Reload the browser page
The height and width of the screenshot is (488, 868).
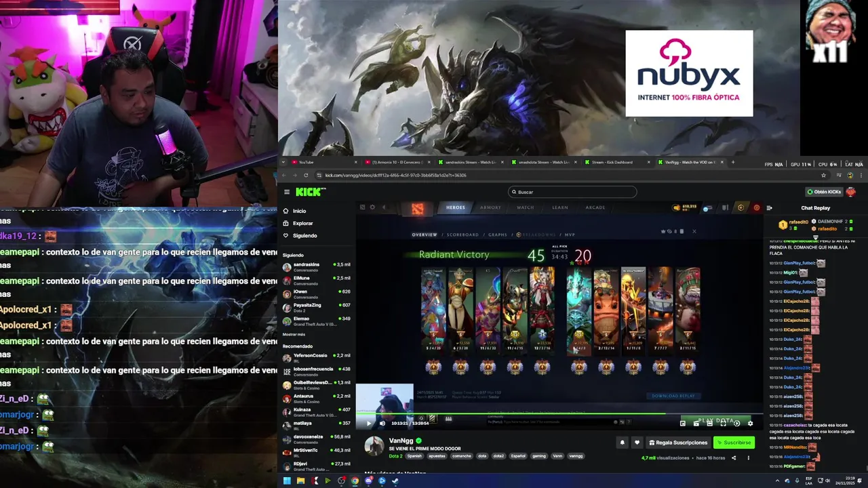(x=306, y=175)
